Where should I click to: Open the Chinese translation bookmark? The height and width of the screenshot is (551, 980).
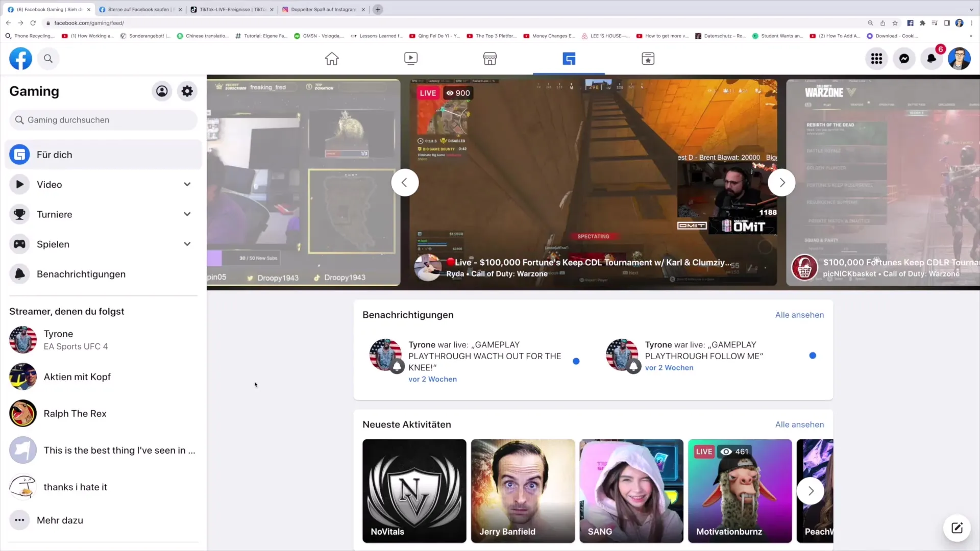coord(203,36)
